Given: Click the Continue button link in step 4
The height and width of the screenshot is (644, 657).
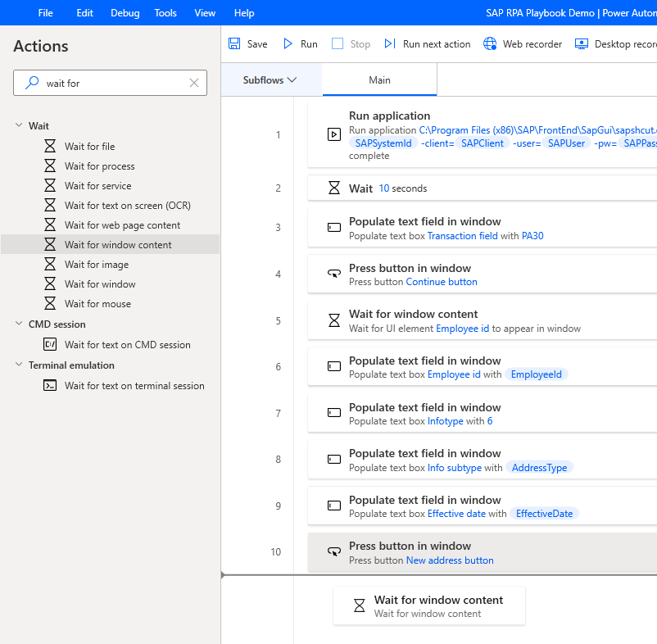Looking at the screenshot, I should pos(442,282).
